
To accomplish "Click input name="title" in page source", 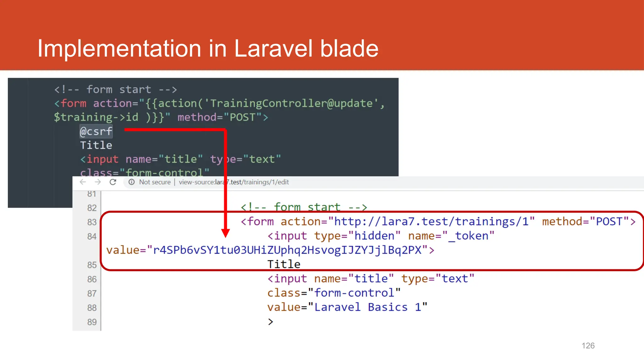I will coord(371,279).
